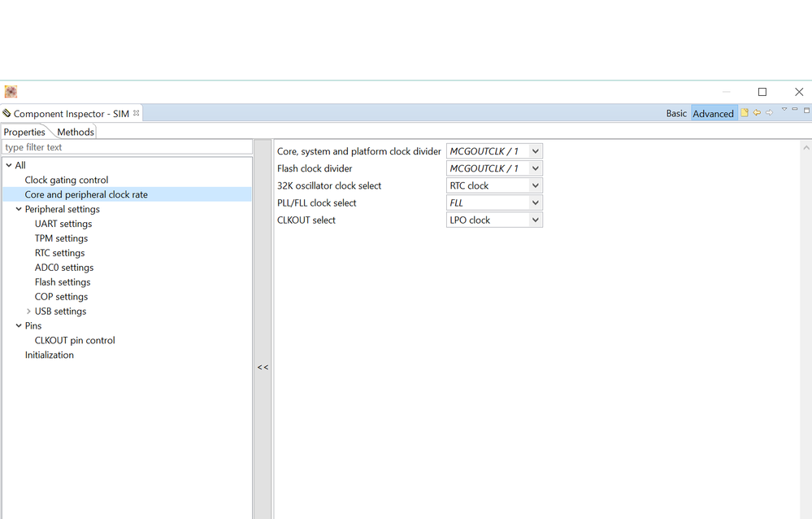Close the Component Inspector - SIM tab
812x519 pixels.
(137, 112)
